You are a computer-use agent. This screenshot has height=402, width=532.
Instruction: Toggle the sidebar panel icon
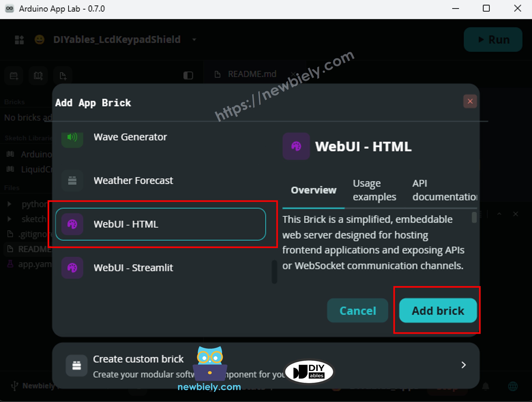pos(188,75)
